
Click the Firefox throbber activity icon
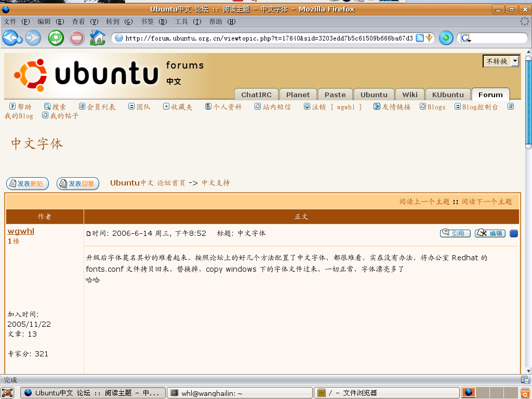524,21
